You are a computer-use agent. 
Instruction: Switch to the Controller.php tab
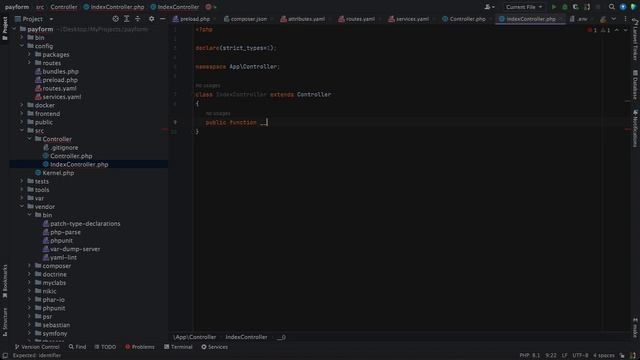(464, 19)
